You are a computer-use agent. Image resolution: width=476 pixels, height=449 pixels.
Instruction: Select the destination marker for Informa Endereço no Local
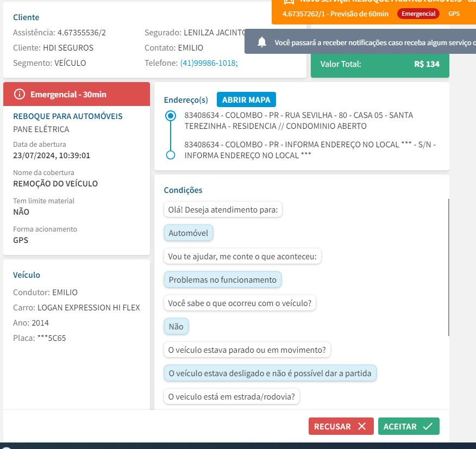(x=171, y=155)
